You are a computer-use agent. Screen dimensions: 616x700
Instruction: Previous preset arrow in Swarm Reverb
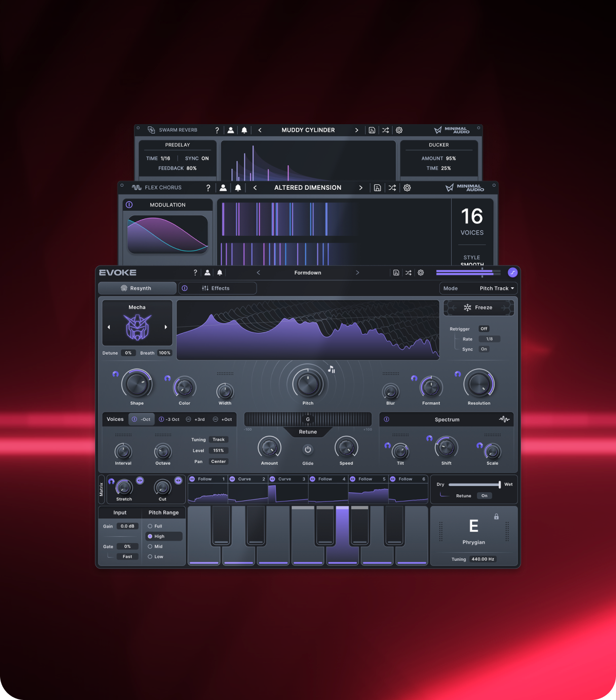[x=260, y=130]
